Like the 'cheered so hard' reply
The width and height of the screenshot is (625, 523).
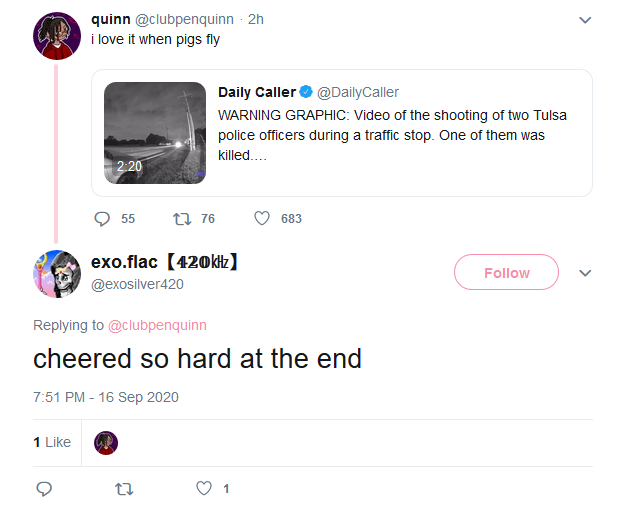click(x=204, y=489)
